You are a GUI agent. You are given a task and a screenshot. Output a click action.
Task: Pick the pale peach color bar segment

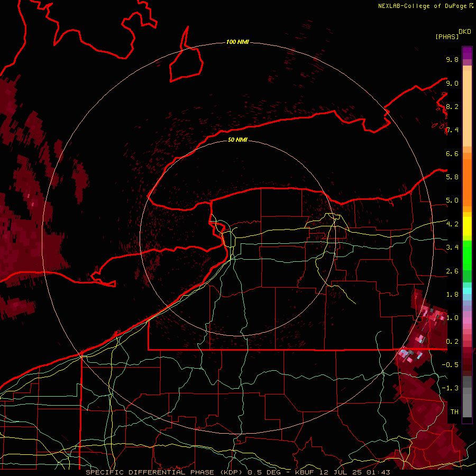(x=467, y=109)
